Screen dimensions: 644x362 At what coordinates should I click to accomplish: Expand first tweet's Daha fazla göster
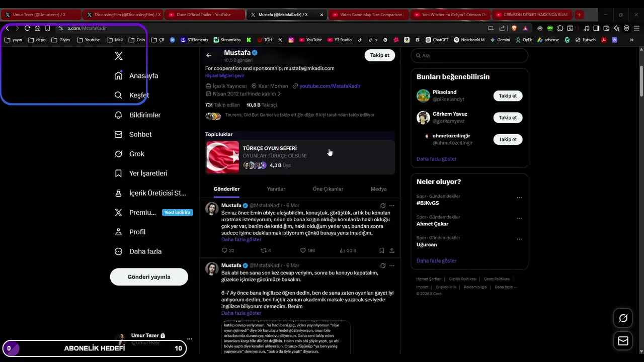coord(241,240)
